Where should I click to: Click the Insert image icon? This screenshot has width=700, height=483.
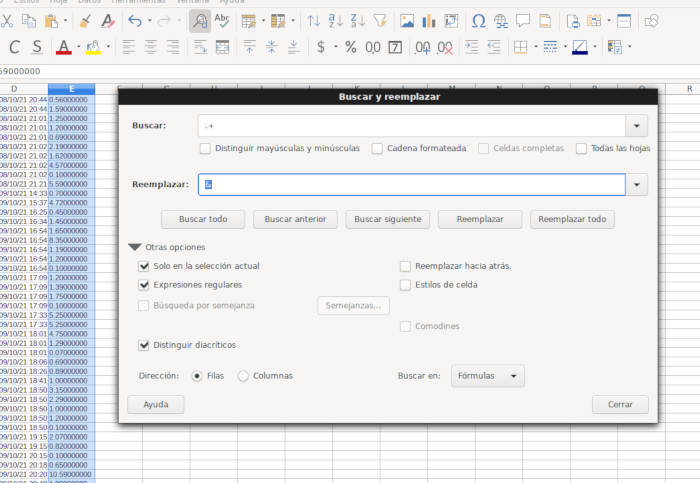tap(407, 21)
